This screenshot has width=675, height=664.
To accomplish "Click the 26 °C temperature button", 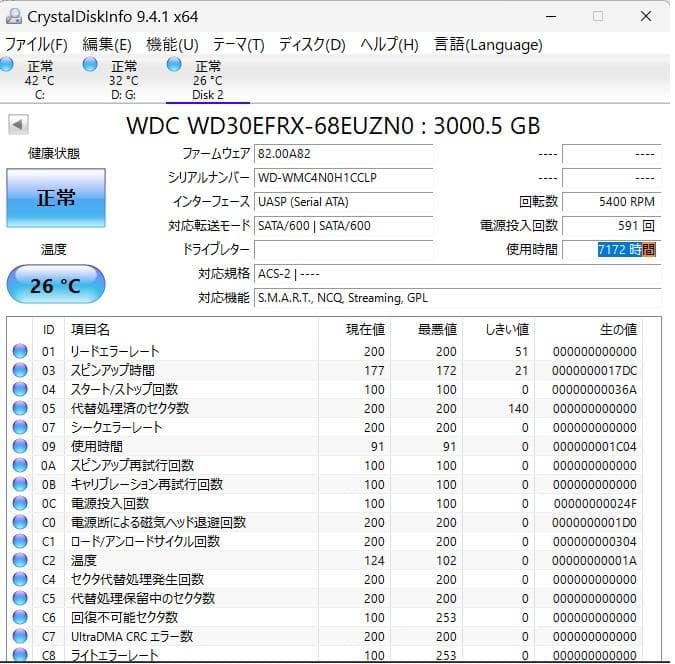I will coord(56,285).
